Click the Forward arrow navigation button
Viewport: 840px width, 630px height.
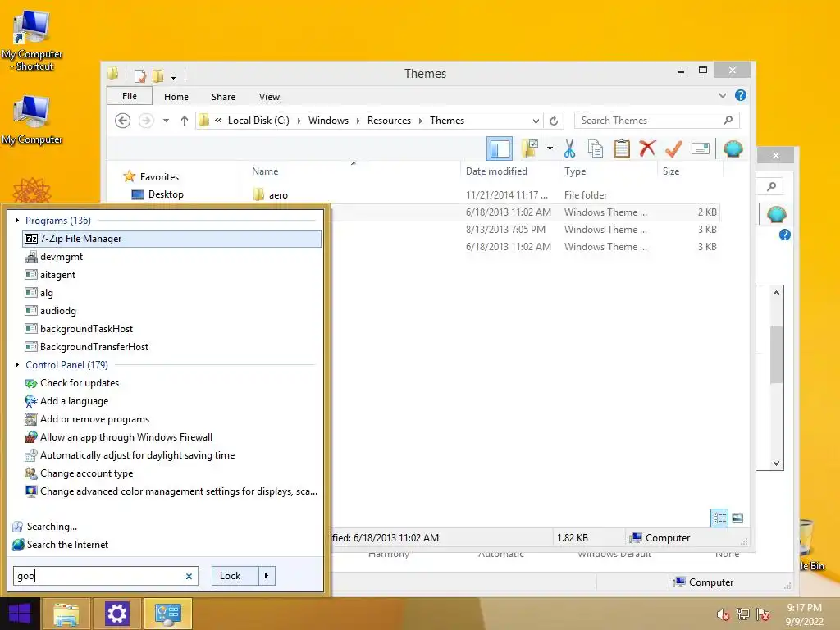click(x=146, y=121)
